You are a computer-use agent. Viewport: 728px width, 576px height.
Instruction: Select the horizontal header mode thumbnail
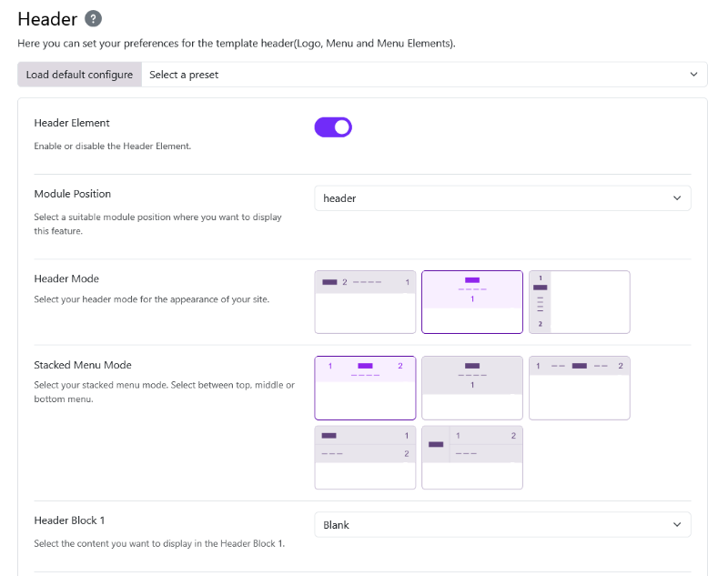point(365,302)
